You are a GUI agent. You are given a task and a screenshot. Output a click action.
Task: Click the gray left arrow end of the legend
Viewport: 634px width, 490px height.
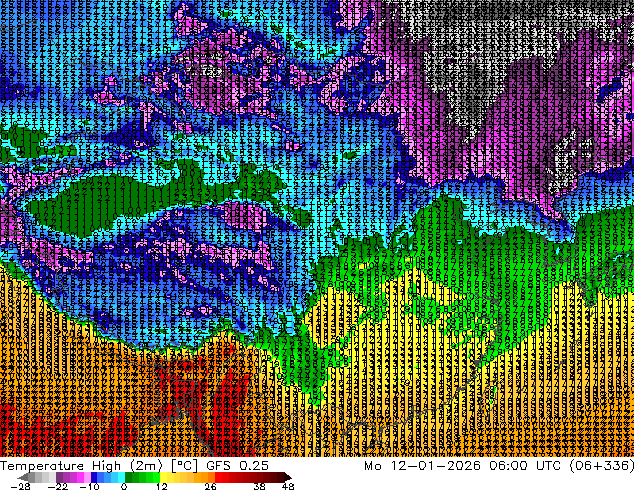(23, 477)
